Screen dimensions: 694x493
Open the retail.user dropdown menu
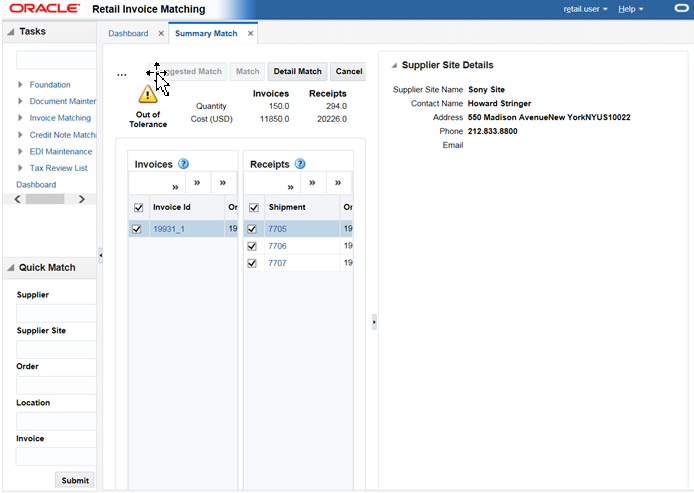585,9
